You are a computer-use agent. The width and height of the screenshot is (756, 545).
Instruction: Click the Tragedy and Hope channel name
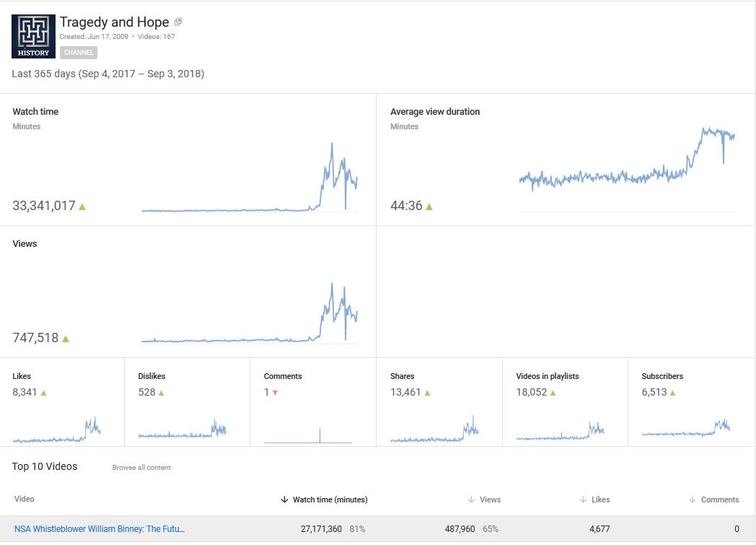pos(115,22)
